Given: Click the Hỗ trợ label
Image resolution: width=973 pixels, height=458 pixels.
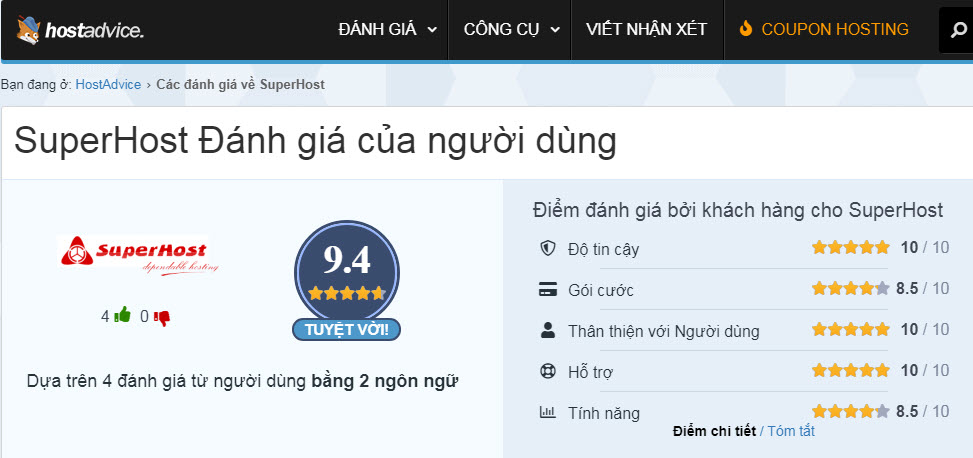Looking at the screenshot, I should [591, 372].
